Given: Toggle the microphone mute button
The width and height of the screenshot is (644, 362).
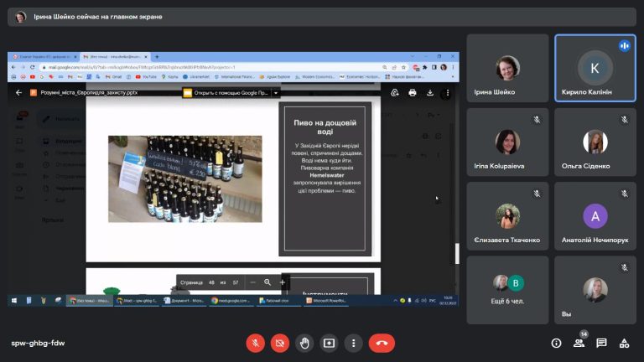Looking at the screenshot, I should tap(255, 343).
